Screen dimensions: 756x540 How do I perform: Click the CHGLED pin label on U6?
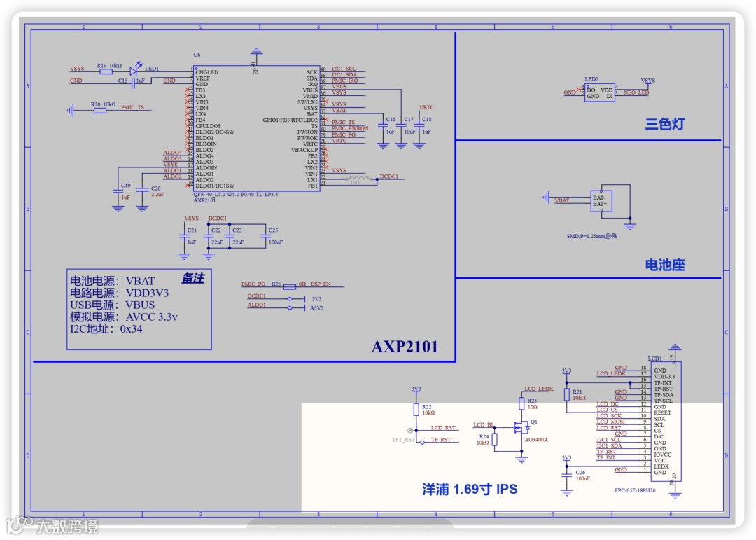[x=206, y=72]
